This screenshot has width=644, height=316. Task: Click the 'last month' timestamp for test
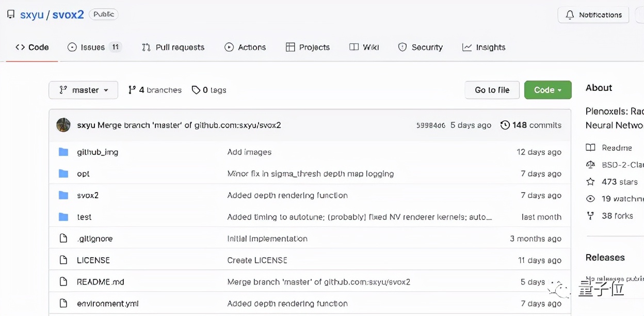pos(541,217)
